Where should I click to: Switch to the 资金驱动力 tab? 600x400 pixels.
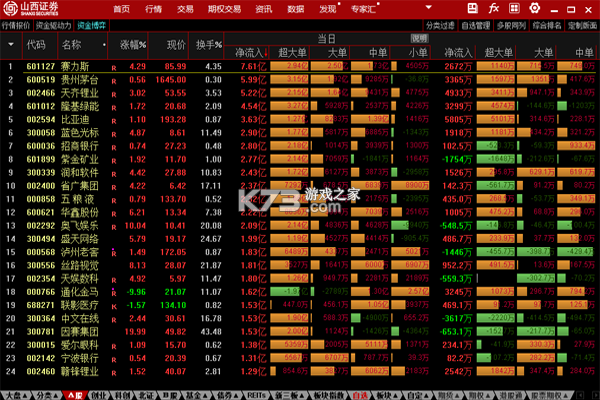(x=53, y=26)
